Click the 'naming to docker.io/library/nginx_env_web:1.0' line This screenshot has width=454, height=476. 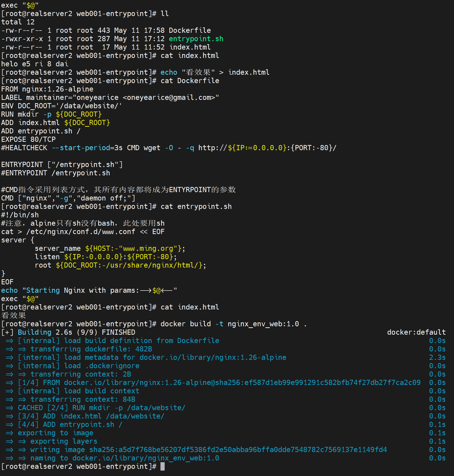coord(124,458)
